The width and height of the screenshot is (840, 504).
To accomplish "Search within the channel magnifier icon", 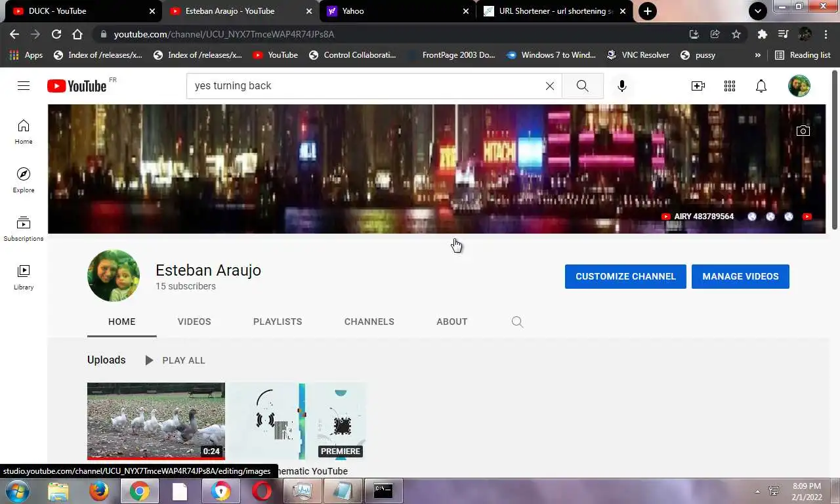I will 517,322.
